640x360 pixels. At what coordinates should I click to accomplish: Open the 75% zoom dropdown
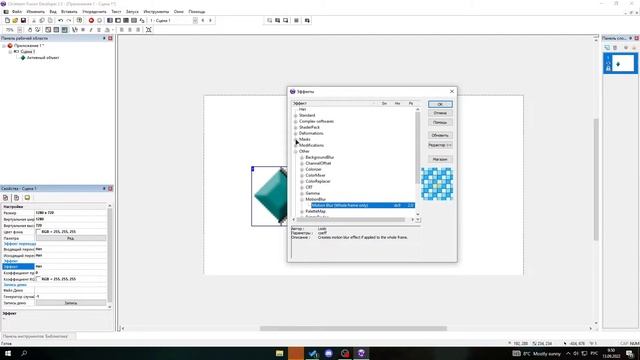pyautogui.click(x=20, y=30)
